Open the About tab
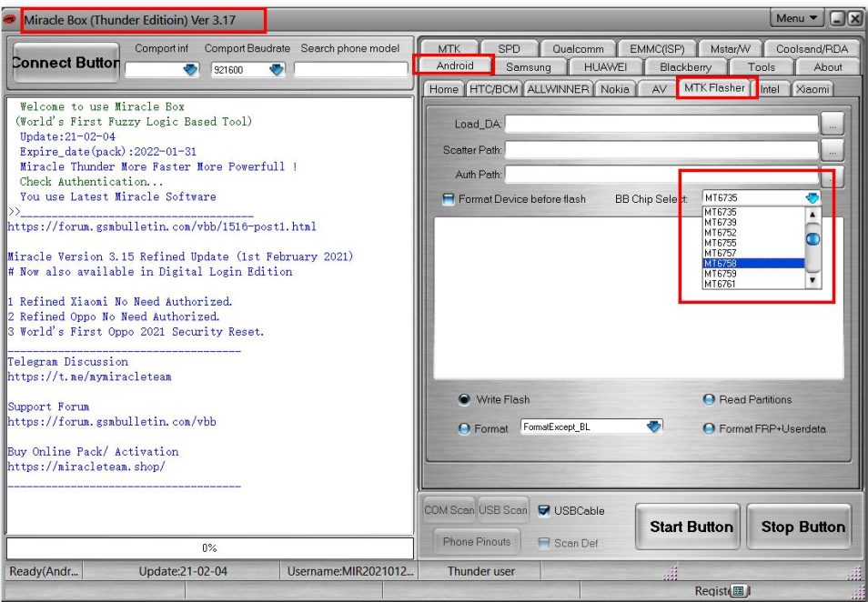 828,67
